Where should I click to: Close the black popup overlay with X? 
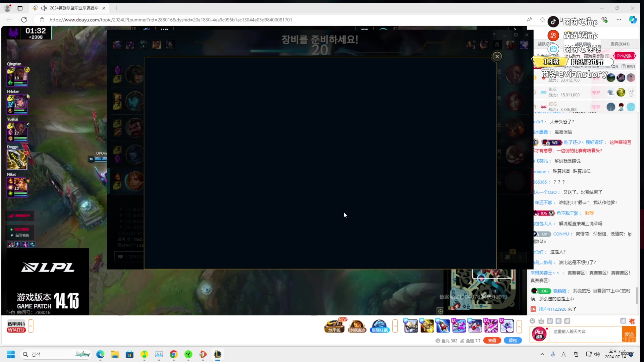[x=497, y=56]
